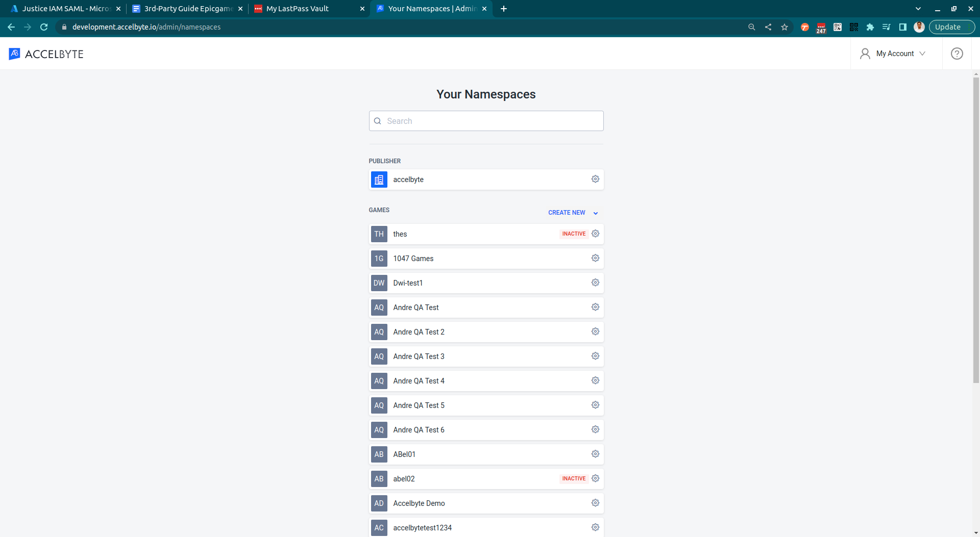Screen dimensions: 980x537
Task: Open a new browser tab
Action: 504,9
